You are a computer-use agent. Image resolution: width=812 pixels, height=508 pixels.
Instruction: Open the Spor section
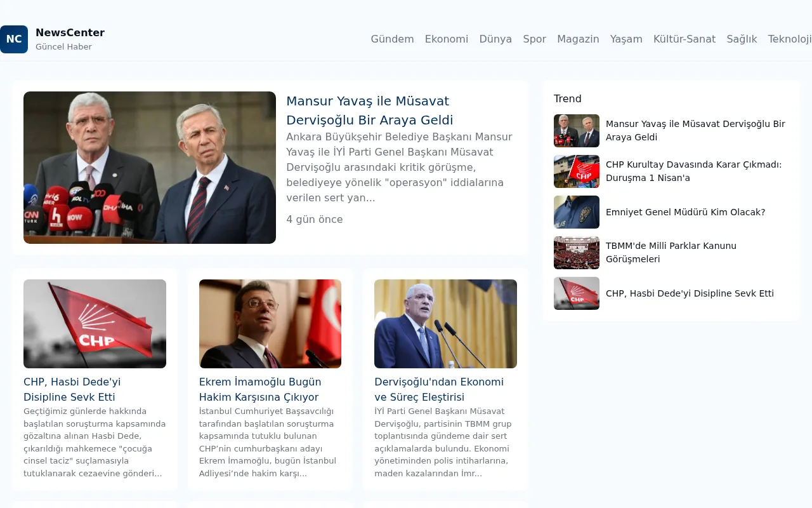[x=534, y=39]
